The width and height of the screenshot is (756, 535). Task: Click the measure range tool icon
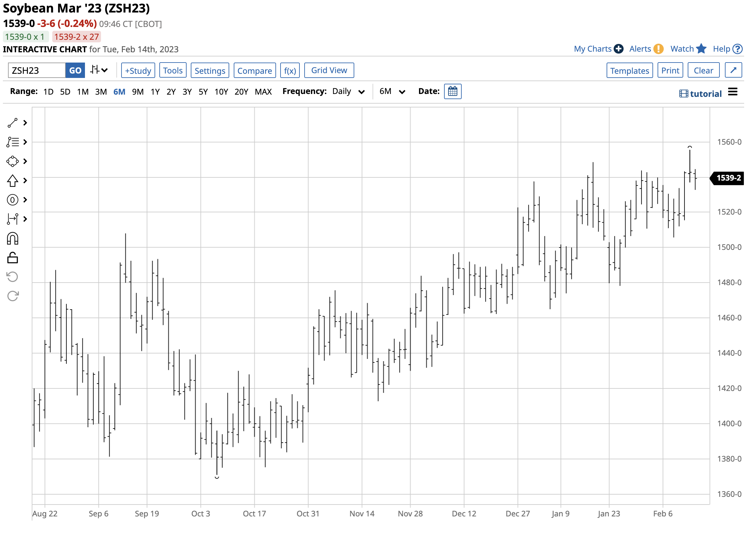pos(13,219)
